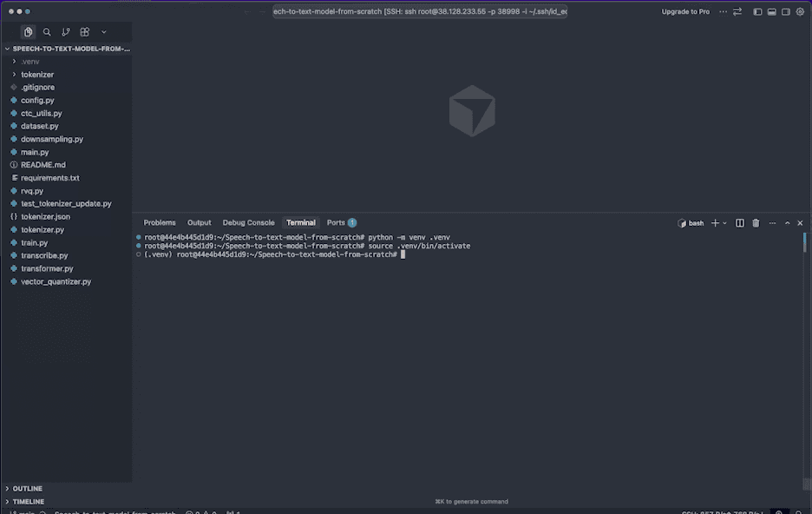This screenshot has height=514, width=812.
Task: Kill the terminal with the trash icon
Action: pos(756,222)
